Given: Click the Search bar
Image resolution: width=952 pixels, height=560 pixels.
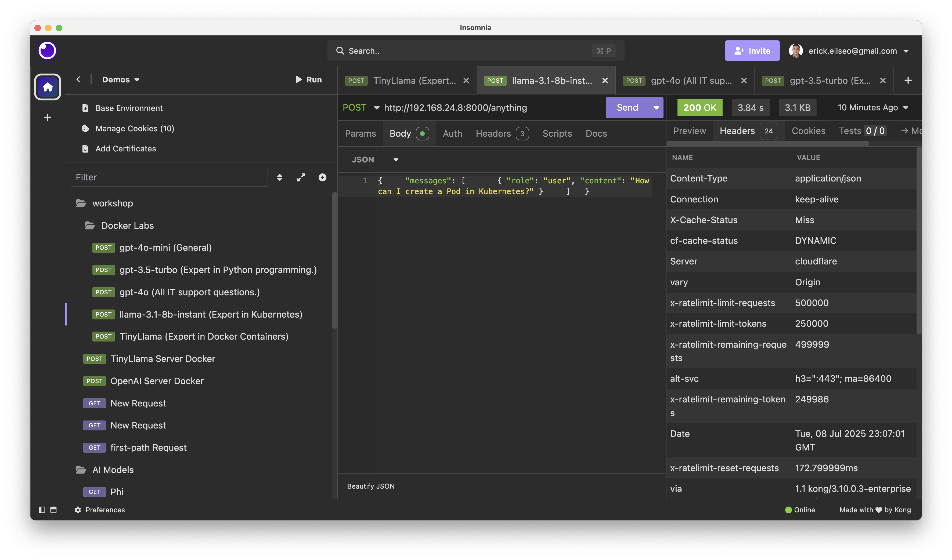Looking at the screenshot, I should tap(476, 50).
